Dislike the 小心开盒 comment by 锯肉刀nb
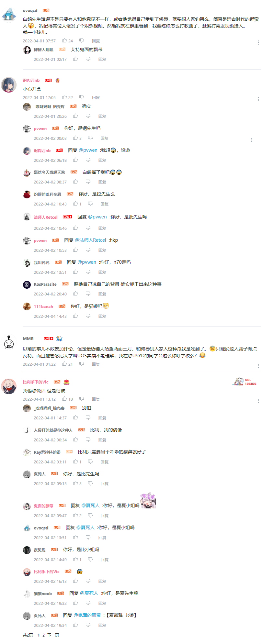This screenshot has height=644, width=263. (82, 97)
